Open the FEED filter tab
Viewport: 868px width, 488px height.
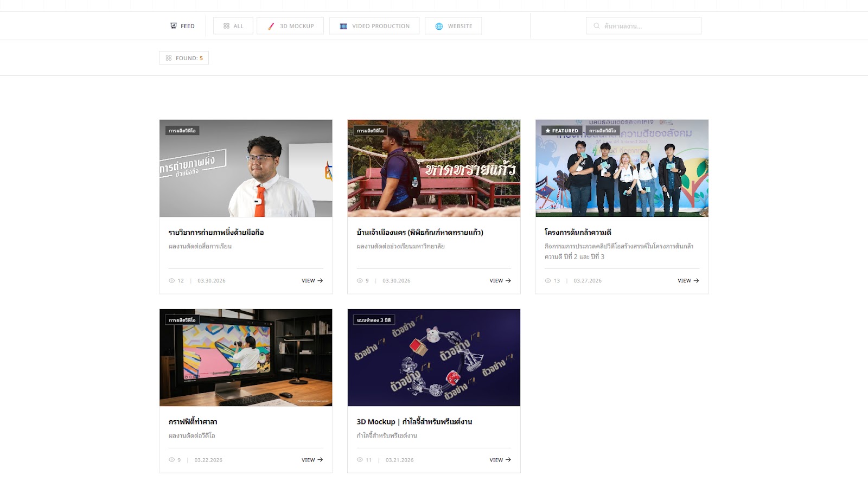coord(182,26)
